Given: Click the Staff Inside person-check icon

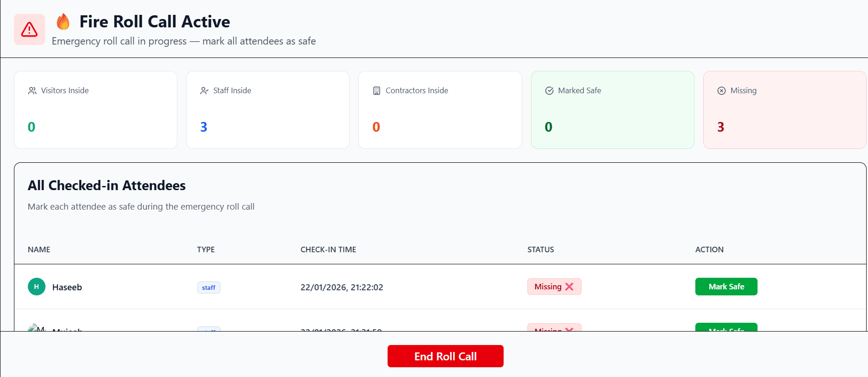Looking at the screenshot, I should coord(204,90).
